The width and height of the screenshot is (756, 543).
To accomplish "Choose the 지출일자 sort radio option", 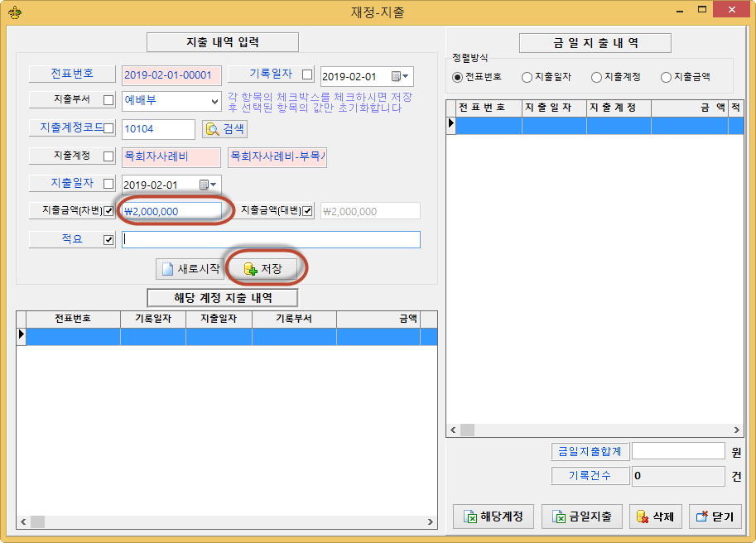I will (527, 77).
